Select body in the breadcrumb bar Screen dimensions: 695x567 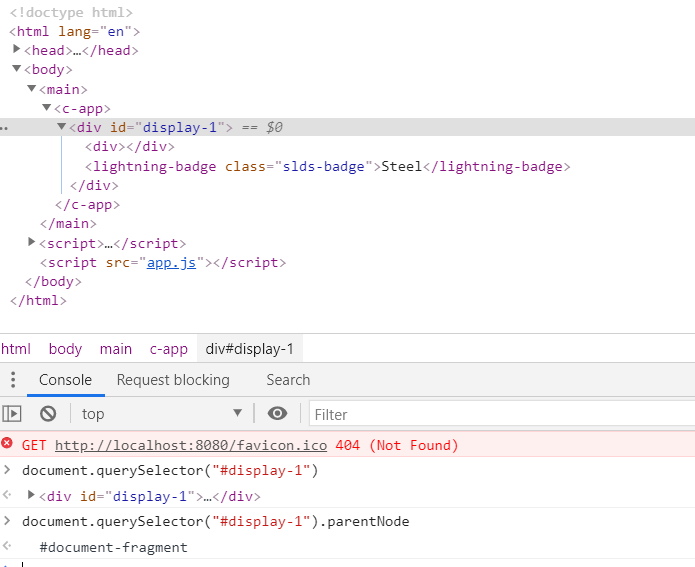point(66,349)
